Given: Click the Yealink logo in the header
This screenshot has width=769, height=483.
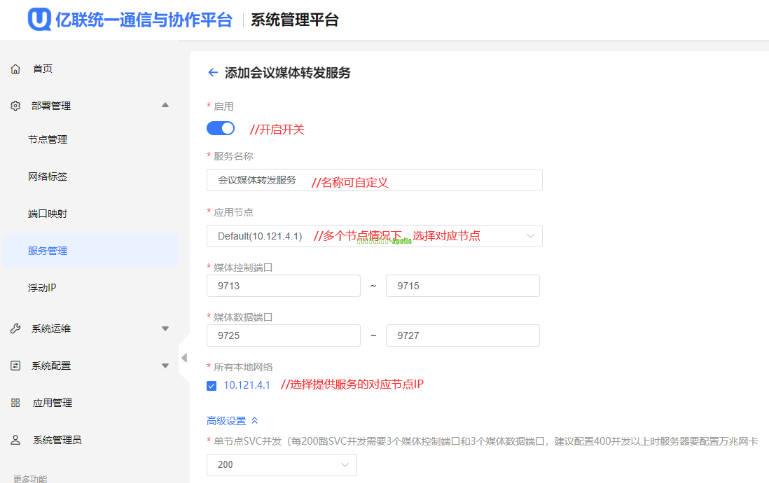Looking at the screenshot, I should coord(39,20).
